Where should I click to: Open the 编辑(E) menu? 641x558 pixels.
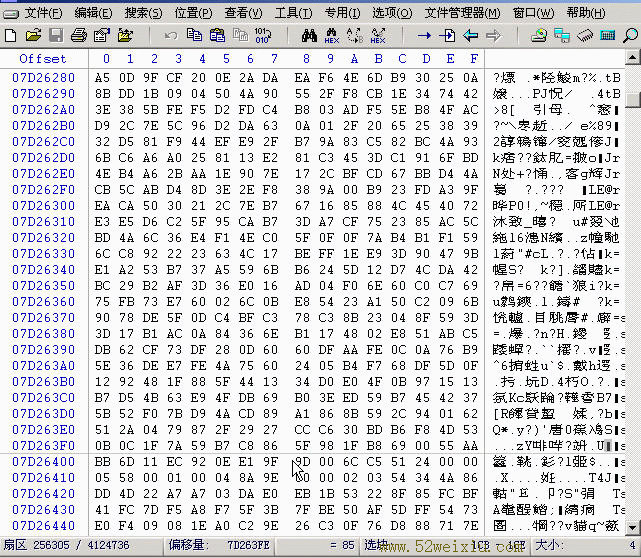tap(93, 13)
